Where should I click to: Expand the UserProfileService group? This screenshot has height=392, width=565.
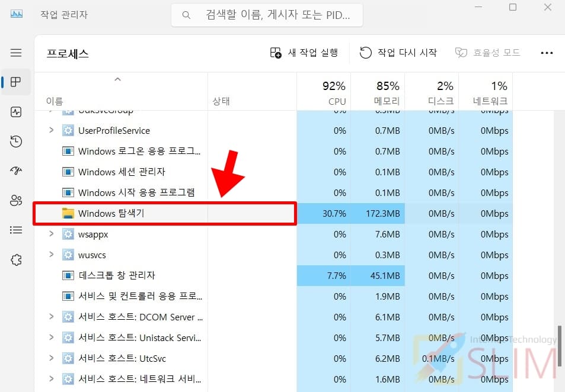tap(51, 130)
